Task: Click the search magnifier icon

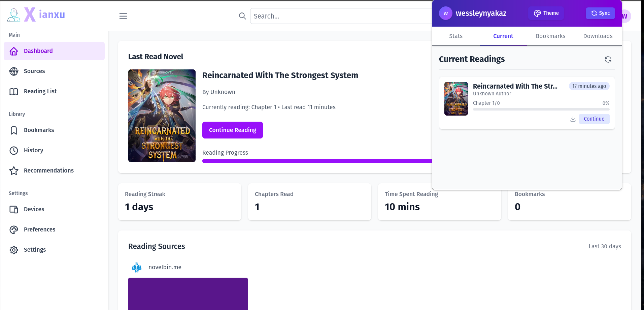Action: 242,16
